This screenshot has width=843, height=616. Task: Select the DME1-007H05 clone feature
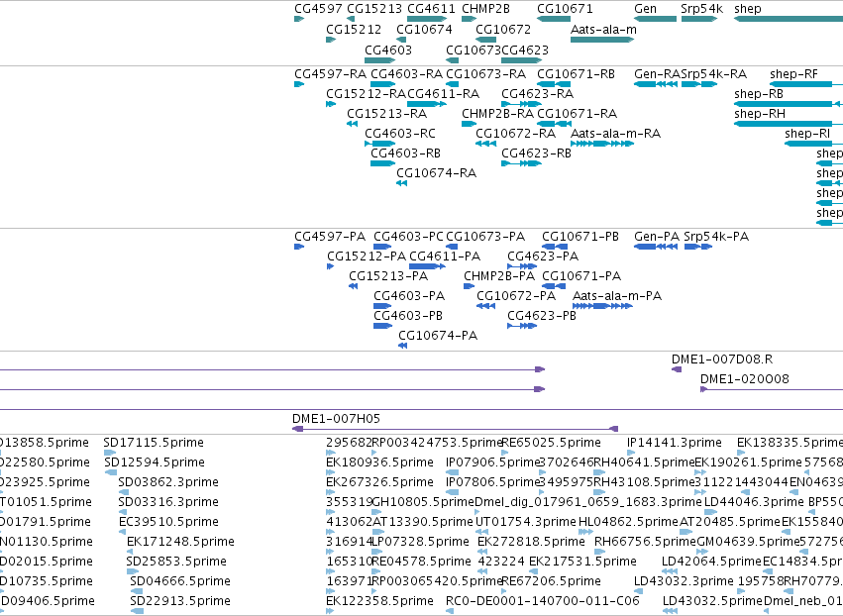coord(455,429)
